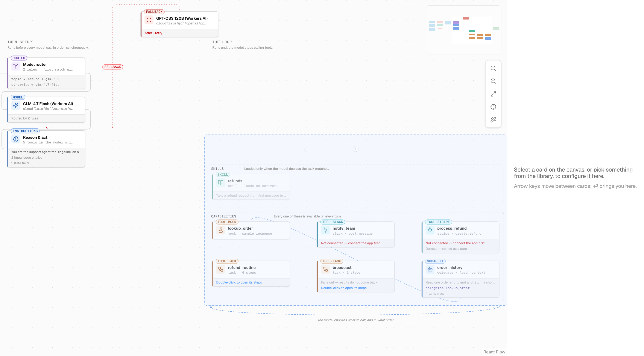This screenshot has width=644, height=356.
Task: Click the 'otherwise → glm-4.7-flash' rule
Action: coord(36,85)
